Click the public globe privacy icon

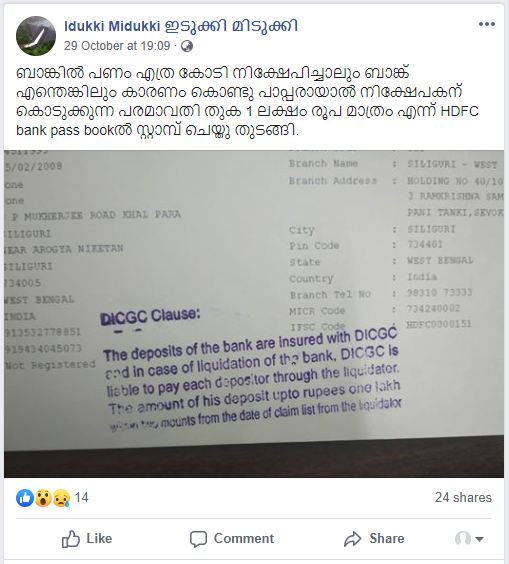click(187, 46)
